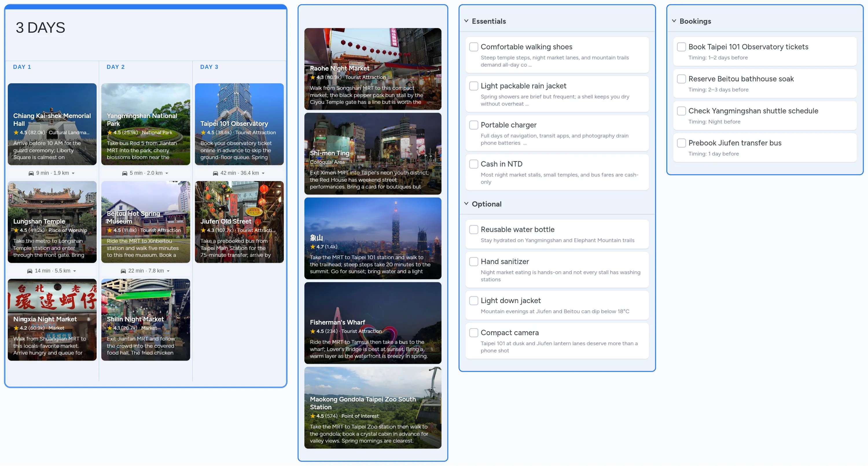Collapse the Essentials section chevron
Screen dimensions: 868x466
466,21
